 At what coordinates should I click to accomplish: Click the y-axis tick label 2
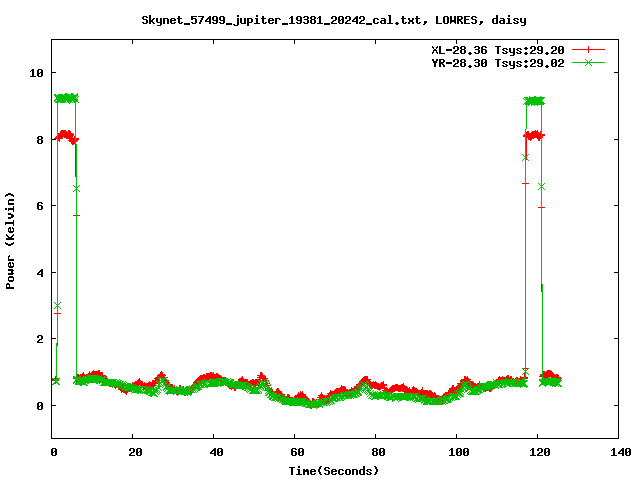tap(40, 339)
